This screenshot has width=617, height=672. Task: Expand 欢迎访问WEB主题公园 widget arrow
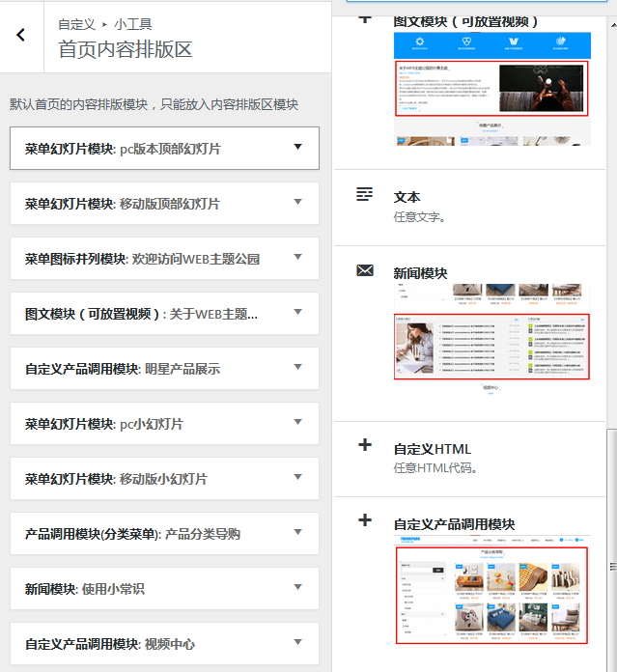tap(297, 257)
